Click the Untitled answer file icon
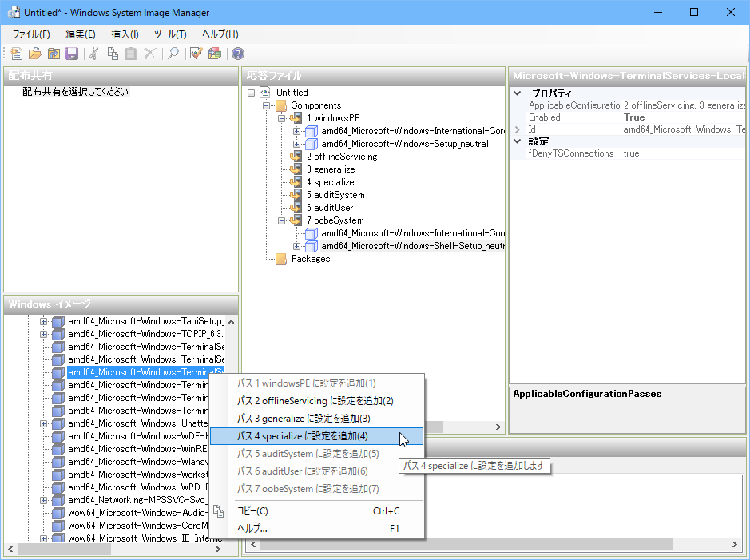Viewport: 750px width, 560px height. coord(265,93)
